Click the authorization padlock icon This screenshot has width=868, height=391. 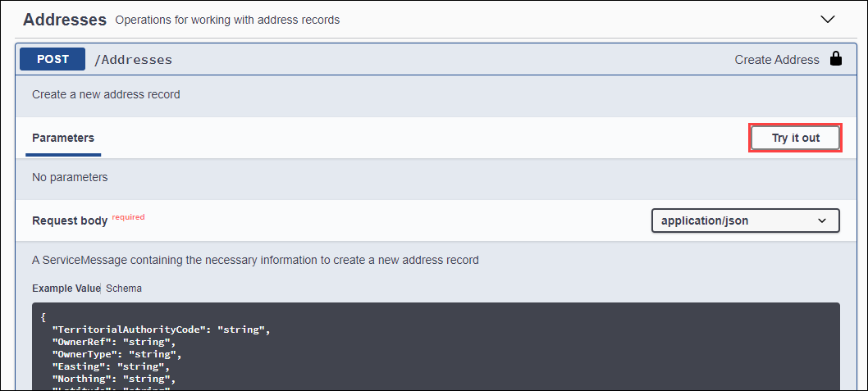click(835, 59)
